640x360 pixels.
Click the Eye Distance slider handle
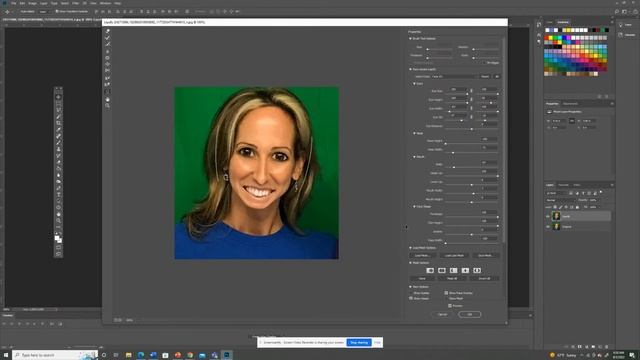tap(472, 129)
